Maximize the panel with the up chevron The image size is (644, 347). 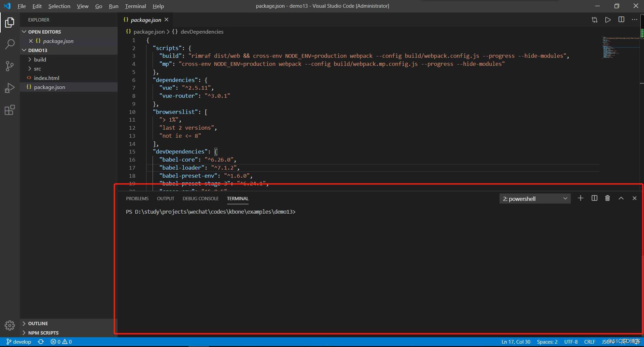click(x=621, y=198)
